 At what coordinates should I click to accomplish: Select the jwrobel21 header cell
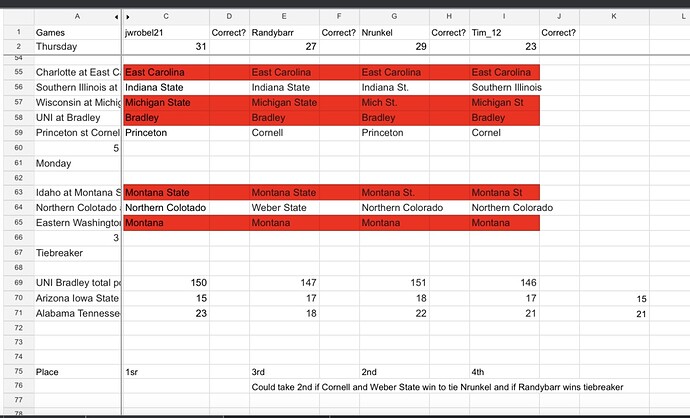pos(165,32)
